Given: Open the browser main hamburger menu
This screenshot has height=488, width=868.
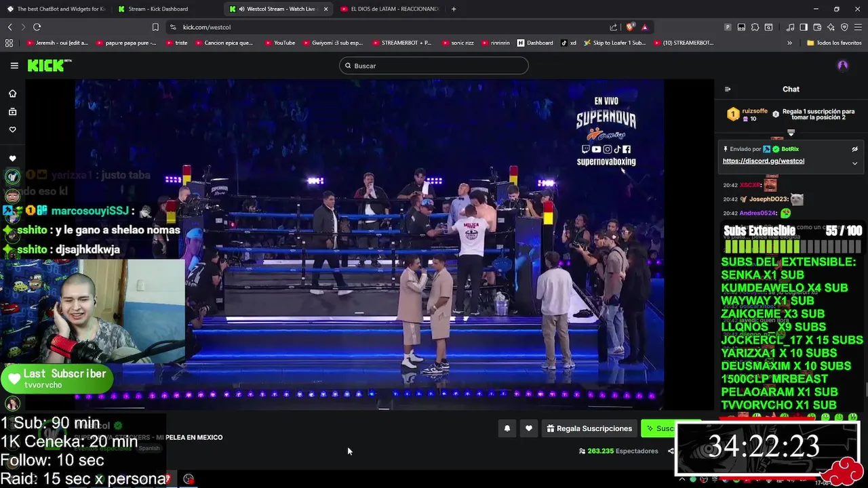Looking at the screenshot, I should point(858,27).
